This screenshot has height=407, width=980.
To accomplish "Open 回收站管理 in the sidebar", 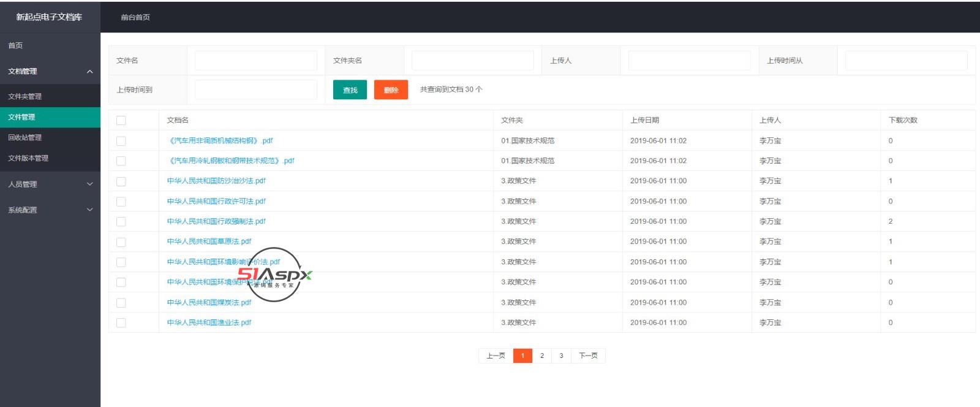I will [x=25, y=137].
